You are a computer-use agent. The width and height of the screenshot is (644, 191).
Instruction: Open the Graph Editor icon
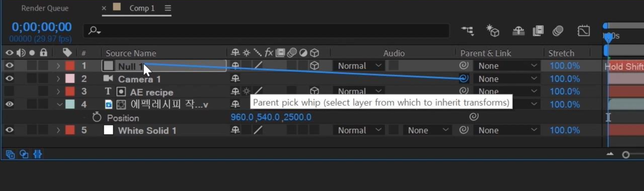(584, 31)
